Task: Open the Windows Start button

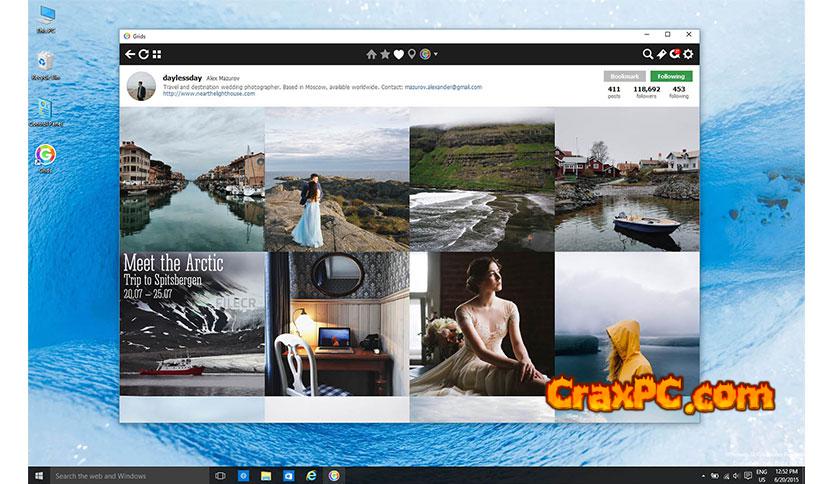Action: pyautogui.click(x=40, y=475)
